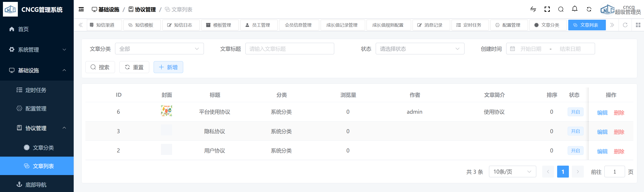Open the 状态 selection dropdown
The height and width of the screenshot is (192, 644).
pyautogui.click(x=420, y=49)
